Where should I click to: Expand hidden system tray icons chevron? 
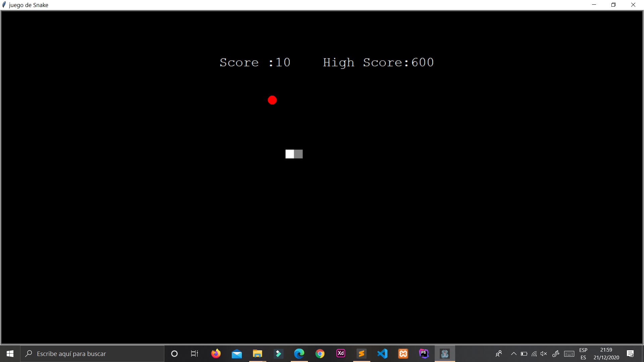click(514, 354)
